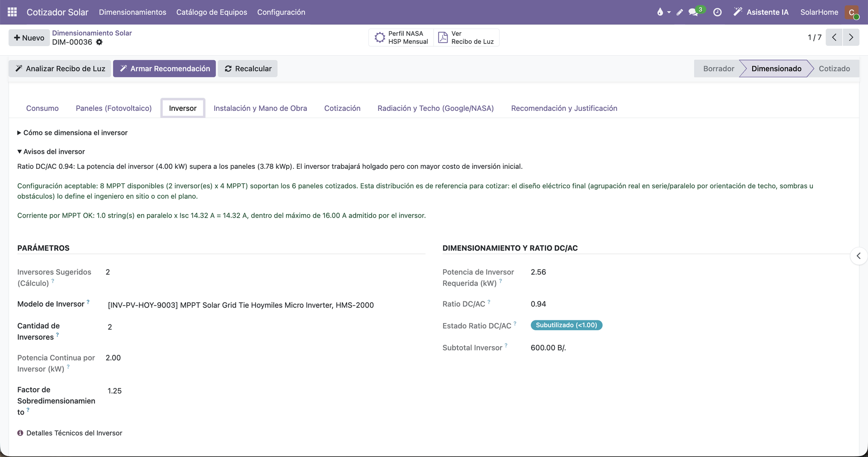Click Armar Recomendación button
The height and width of the screenshot is (457, 868).
165,69
